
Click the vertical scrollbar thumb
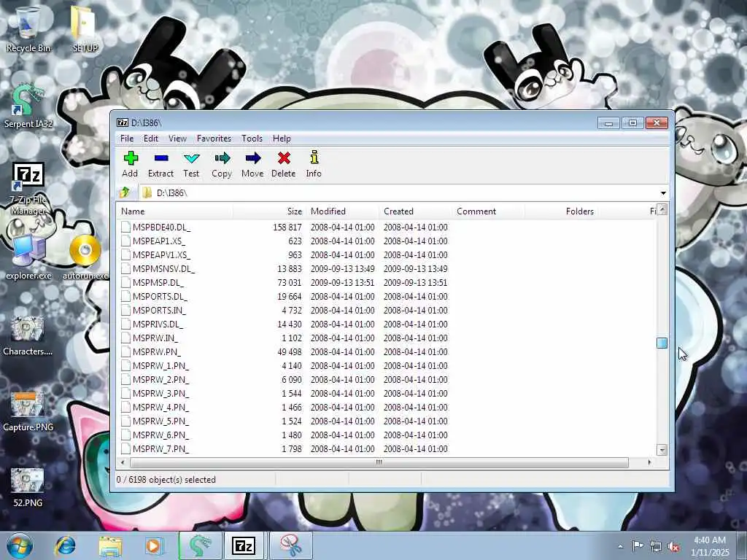tap(662, 343)
